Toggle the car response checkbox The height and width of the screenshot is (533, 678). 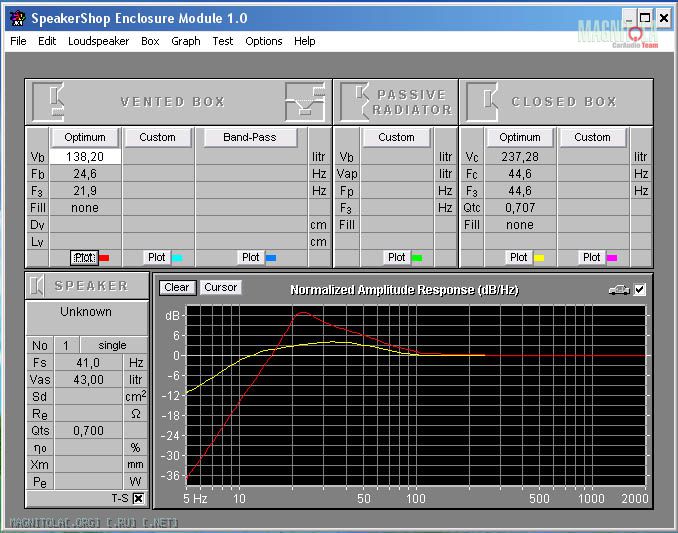click(x=640, y=290)
